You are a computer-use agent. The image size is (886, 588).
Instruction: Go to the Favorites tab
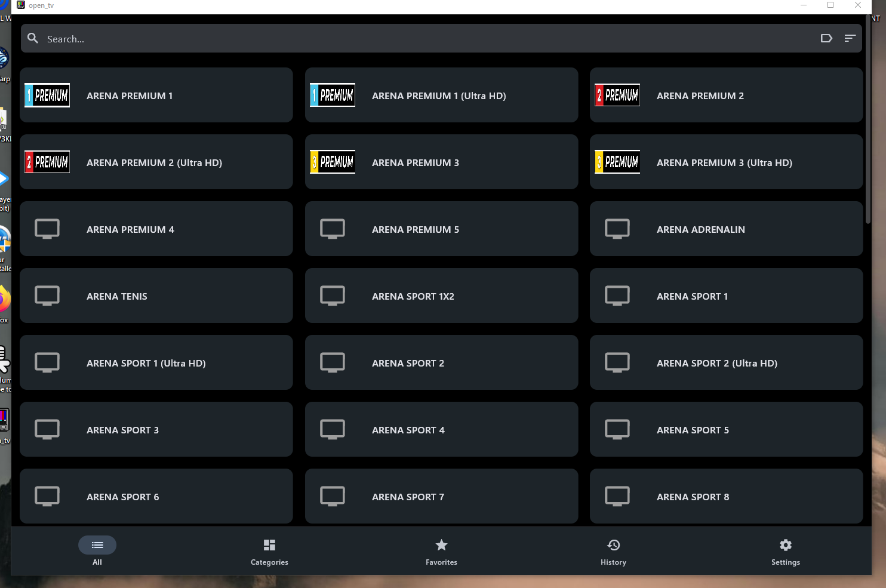(441, 551)
